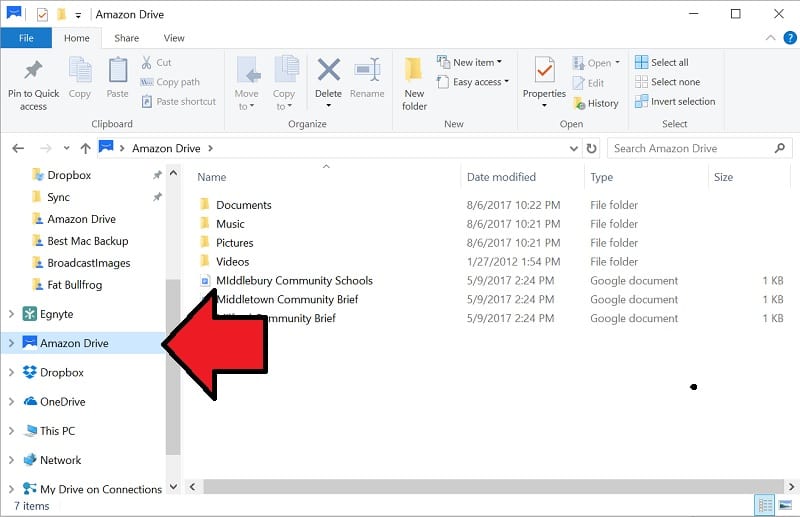Click the horizontal scrollbar track

pos(493,486)
